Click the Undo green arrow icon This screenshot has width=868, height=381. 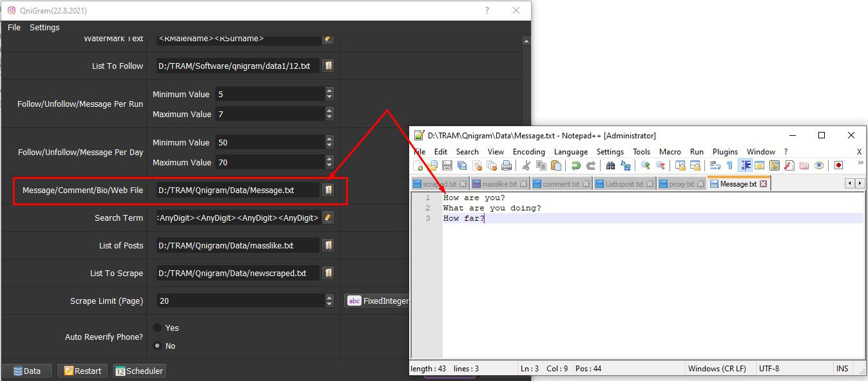(576, 165)
